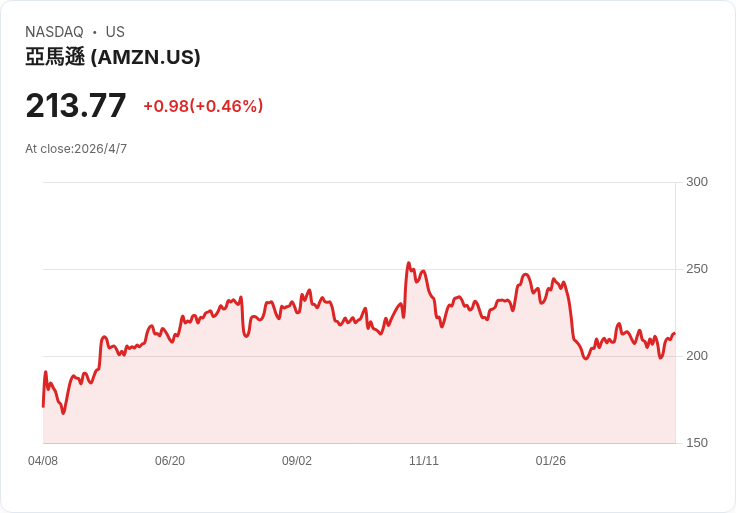Screen dimensions: 736x513
Task: Click the At close:2026/4/7 timestamp
Action: (x=76, y=149)
